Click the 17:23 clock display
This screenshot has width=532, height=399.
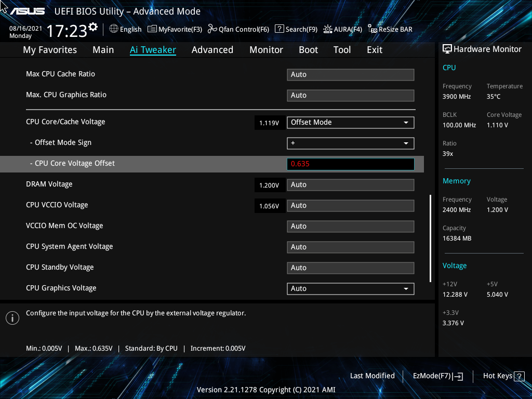66,31
